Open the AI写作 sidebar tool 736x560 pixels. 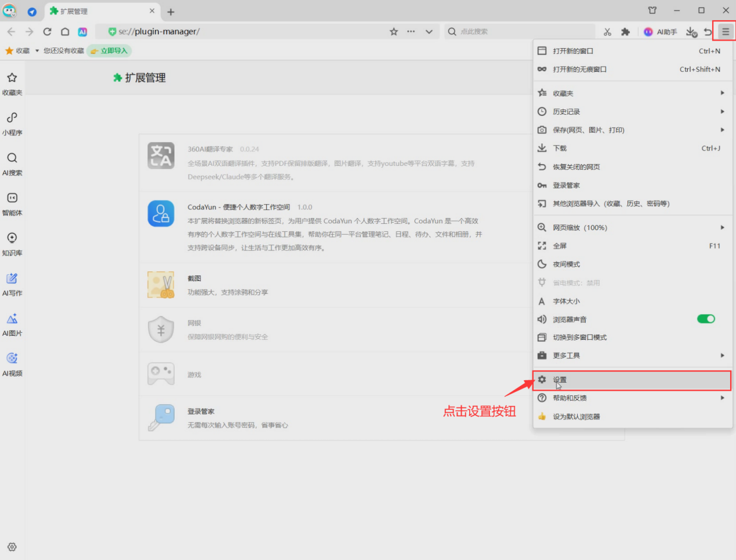point(12,283)
